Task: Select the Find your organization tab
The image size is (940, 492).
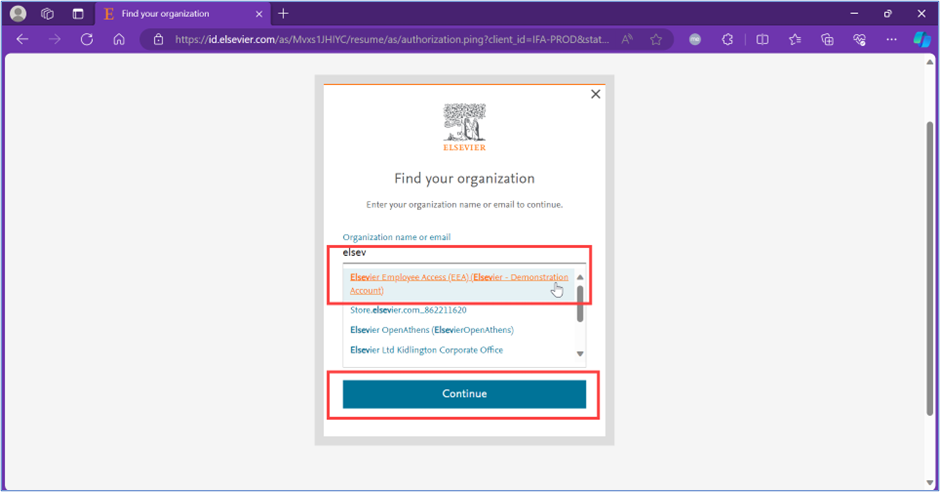Action: click(183, 13)
